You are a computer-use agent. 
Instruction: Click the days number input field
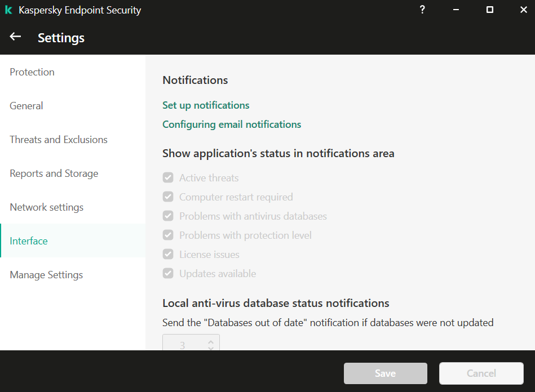tap(183, 345)
